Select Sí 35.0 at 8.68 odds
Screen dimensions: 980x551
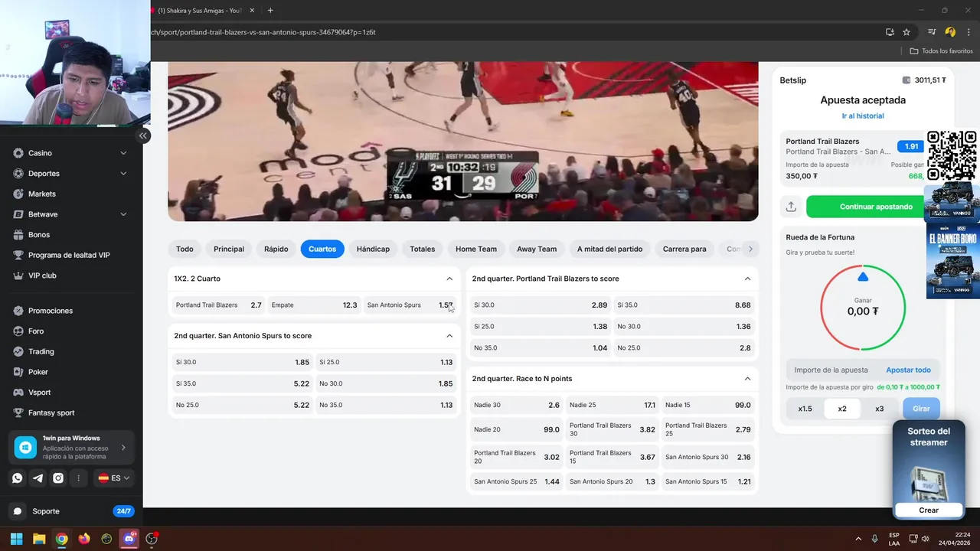(x=684, y=305)
